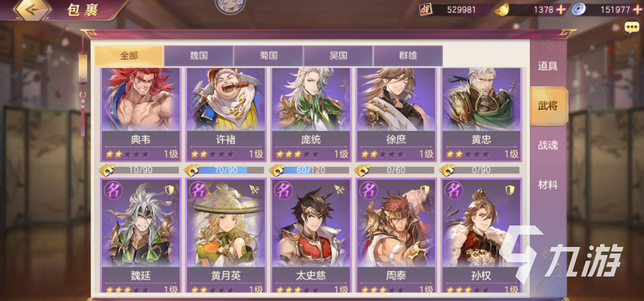Tap the battle power 战 icon
The image size is (644, 301).
pos(426,9)
